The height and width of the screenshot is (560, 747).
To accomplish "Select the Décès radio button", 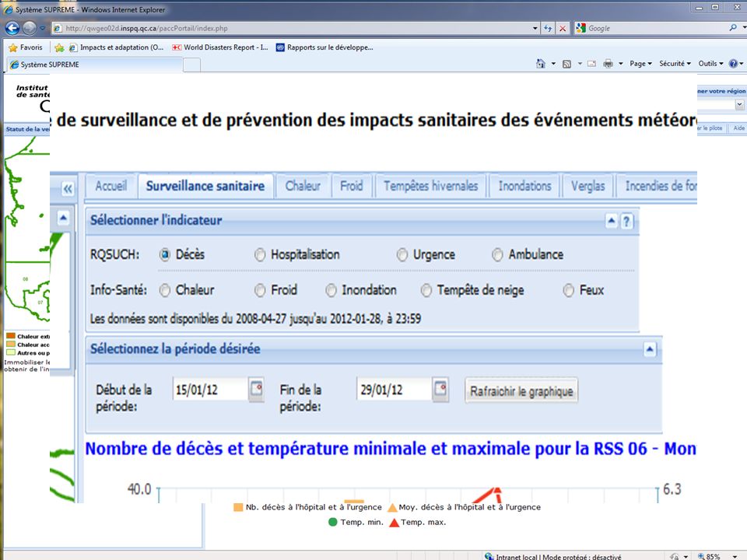I will [164, 255].
